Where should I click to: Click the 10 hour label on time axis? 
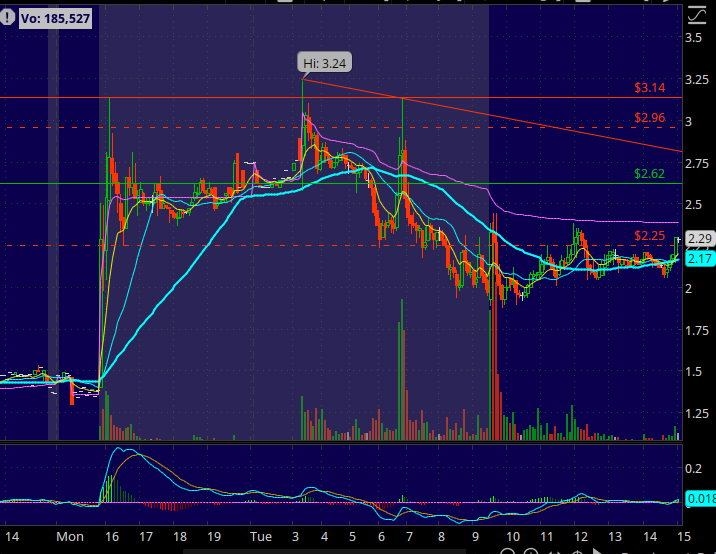pos(513,537)
